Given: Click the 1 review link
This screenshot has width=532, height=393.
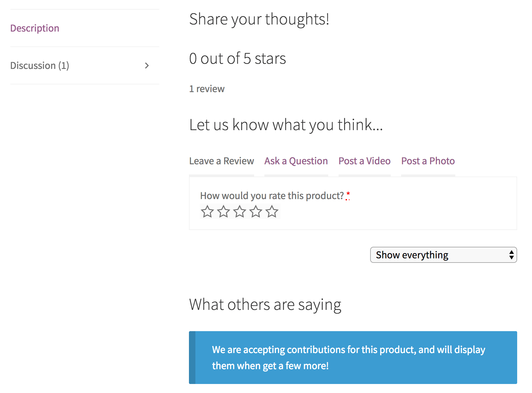Looking at the screenshot, I should 207,89.
